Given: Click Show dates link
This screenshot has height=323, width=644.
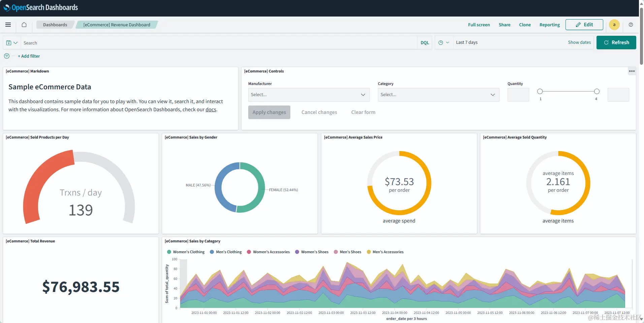Looking at the screenshot, I should point(579,42).
